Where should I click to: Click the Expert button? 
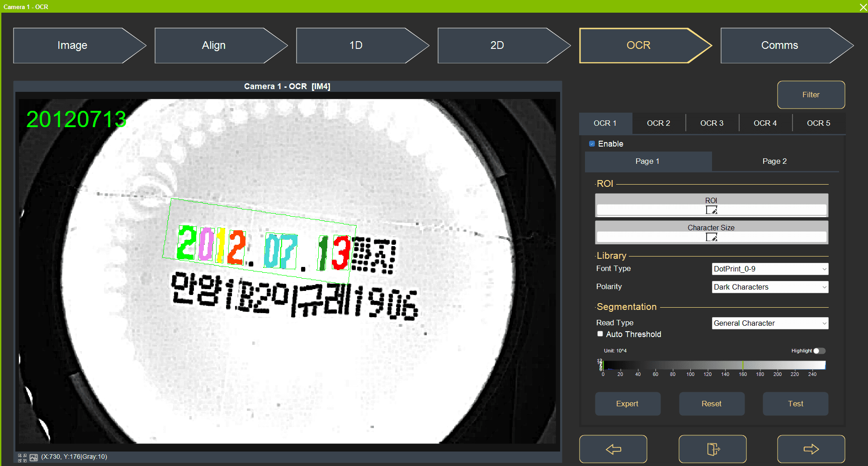[x=627, y=404]
